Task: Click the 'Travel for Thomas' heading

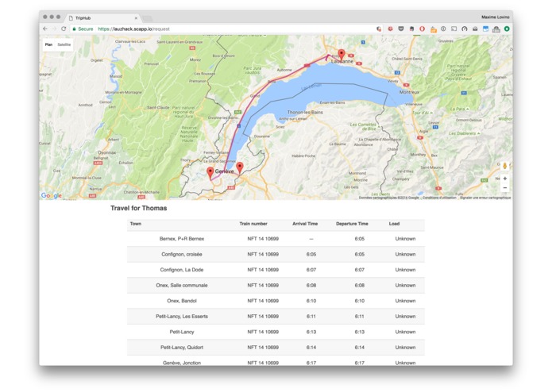Action: pyautogui.click(x=139, y=208)
